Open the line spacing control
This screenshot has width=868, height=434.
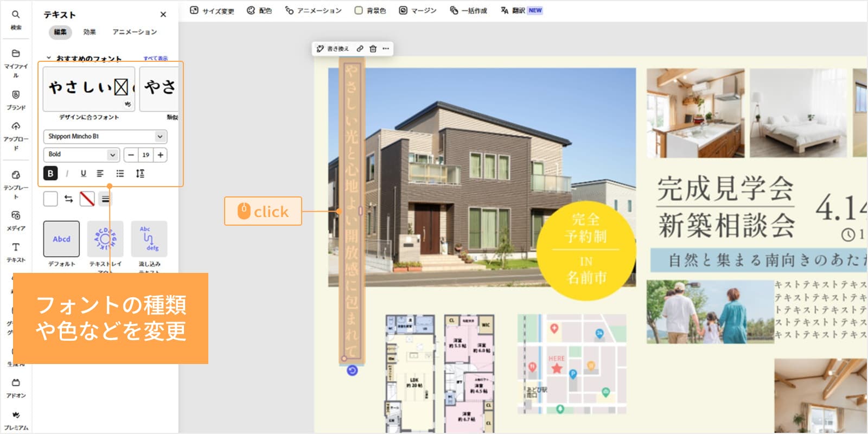tap(140, 174)
